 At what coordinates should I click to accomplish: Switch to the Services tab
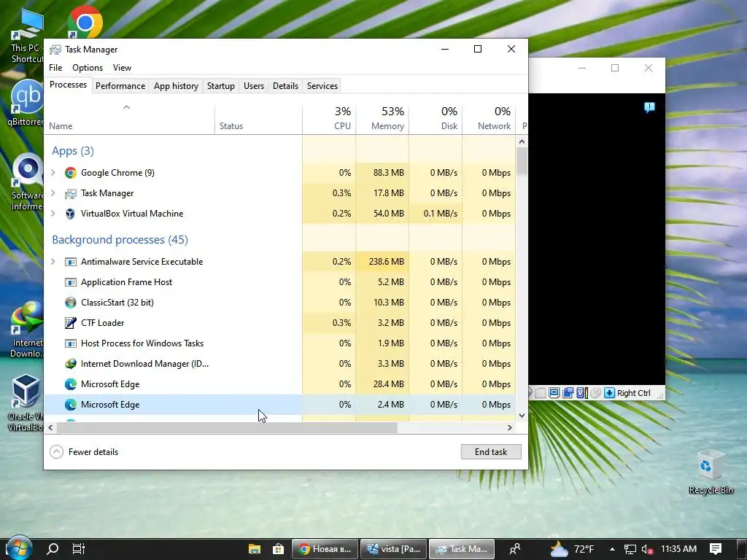(322, 86)
